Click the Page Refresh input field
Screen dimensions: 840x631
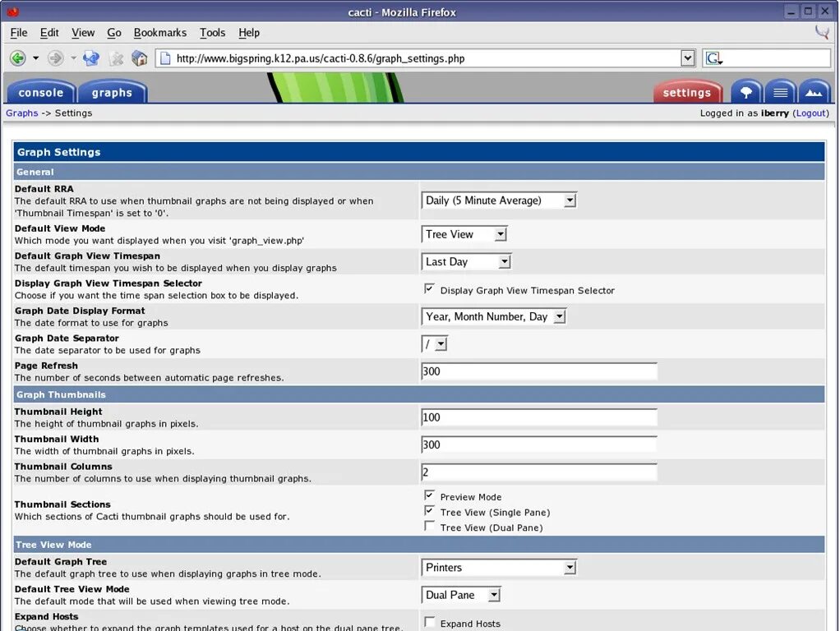[x=539, y=371]
